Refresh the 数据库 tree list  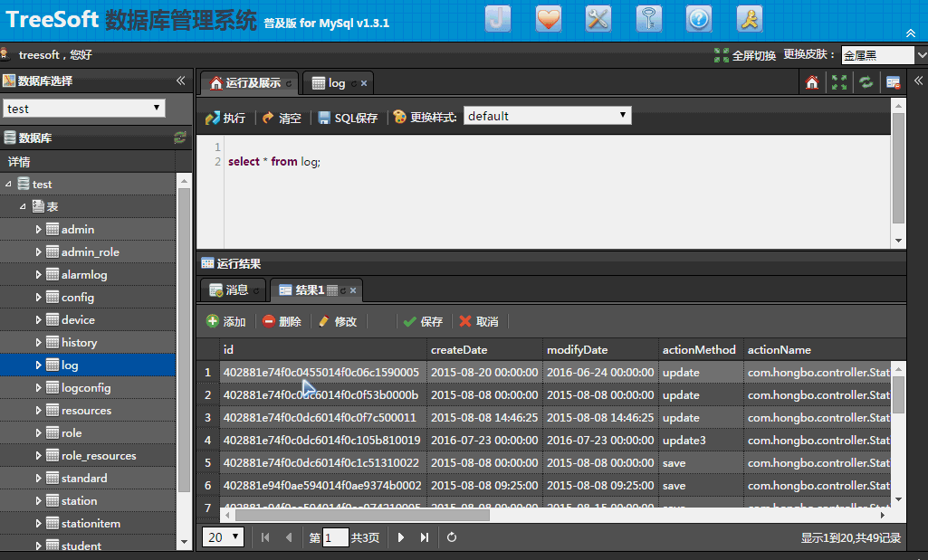point(180,138)
